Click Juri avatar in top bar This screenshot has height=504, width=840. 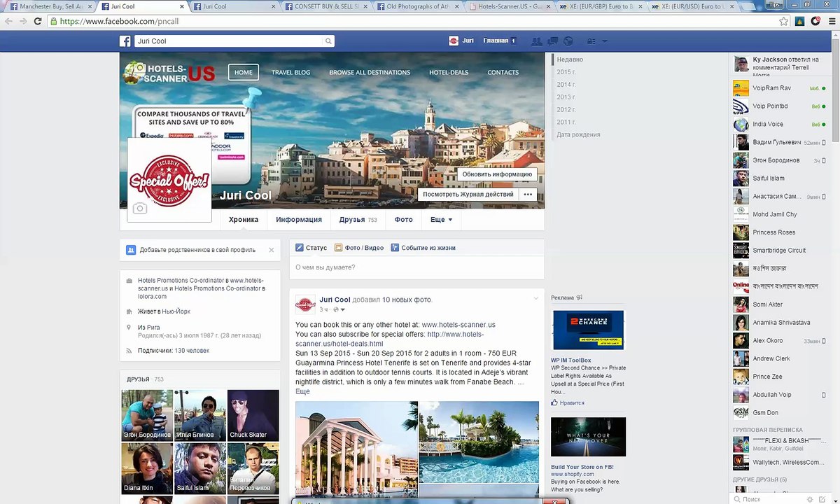[454, 41]
